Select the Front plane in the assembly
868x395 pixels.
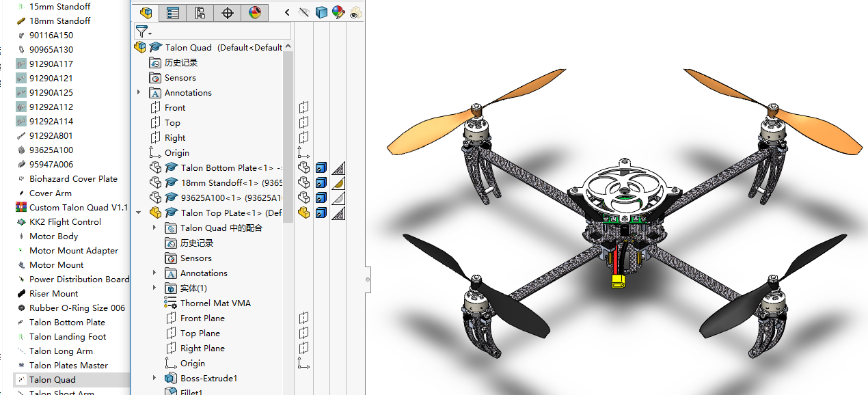click(x=175, y=107)
